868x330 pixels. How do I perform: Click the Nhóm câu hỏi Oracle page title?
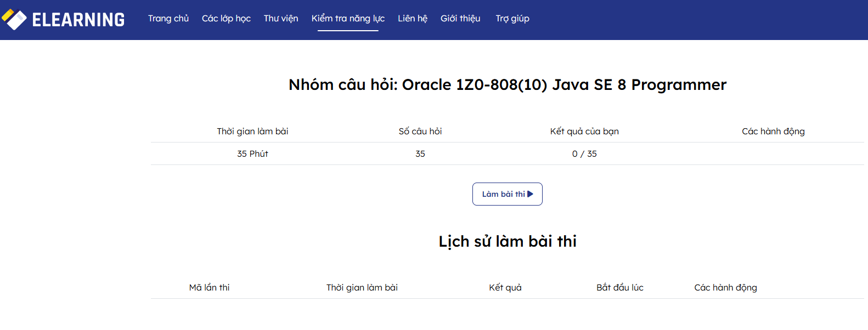[508, 85]
